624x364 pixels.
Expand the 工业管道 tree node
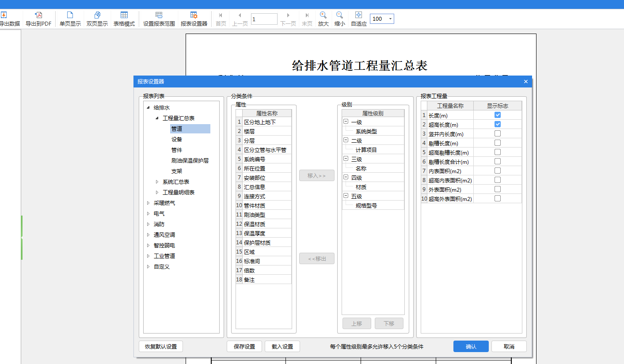[x=148, y=256]
